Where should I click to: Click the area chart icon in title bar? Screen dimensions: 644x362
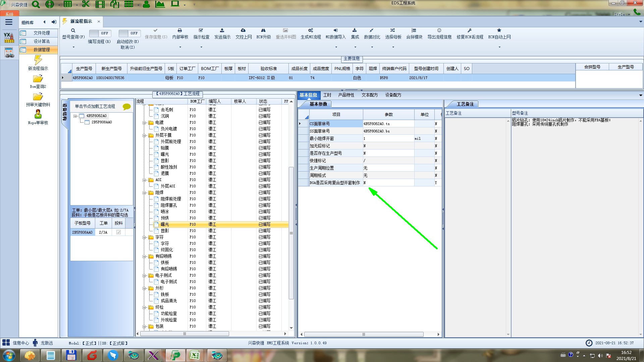coord(160,4)
